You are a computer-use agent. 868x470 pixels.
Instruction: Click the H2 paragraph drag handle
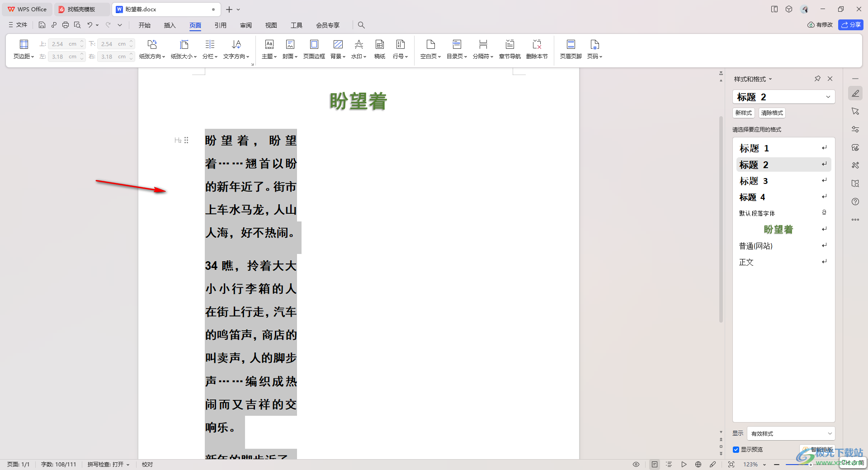click(186, 141)
